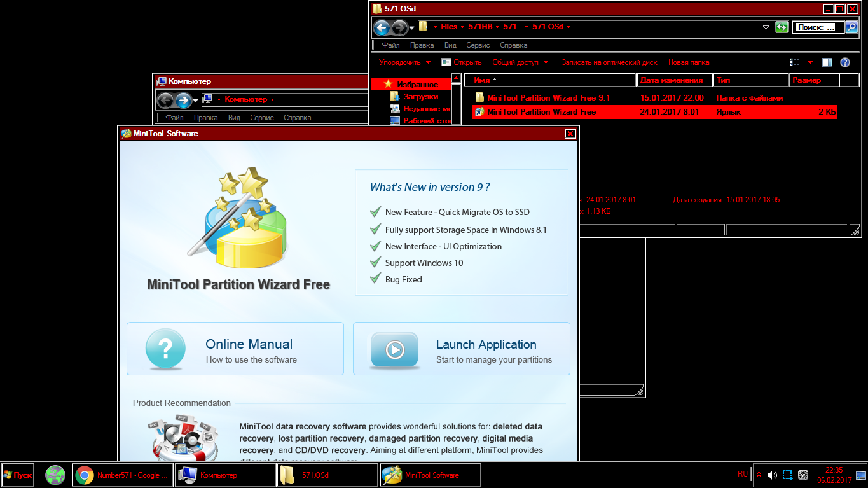Open the Сервис menu in the Компьютер window
This screenshot has height=488, width=868.
point(261,118)
